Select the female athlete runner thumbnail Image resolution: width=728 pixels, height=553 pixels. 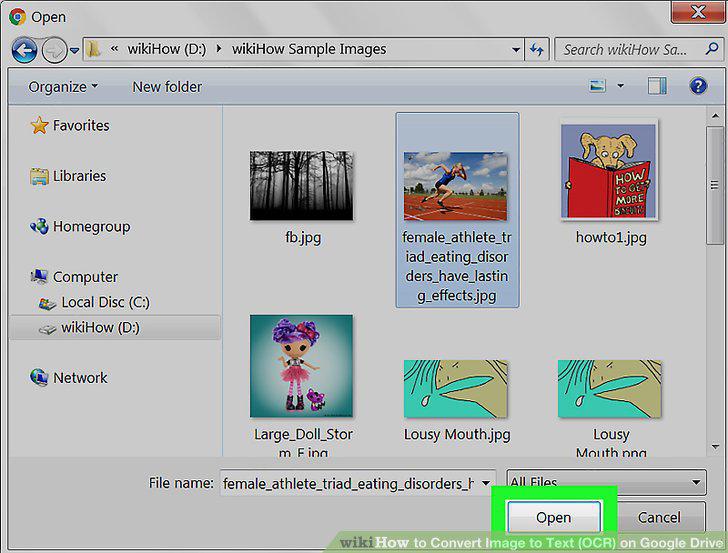(455, 186)
